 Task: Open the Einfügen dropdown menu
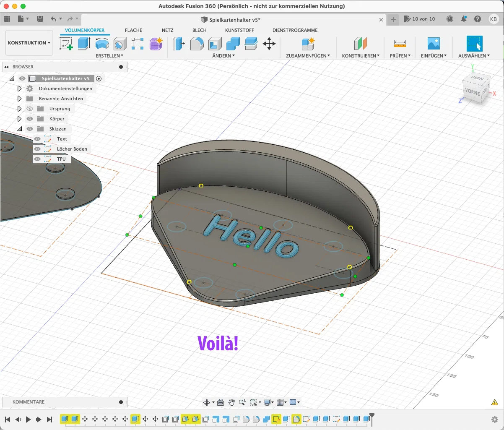point(434,56)
